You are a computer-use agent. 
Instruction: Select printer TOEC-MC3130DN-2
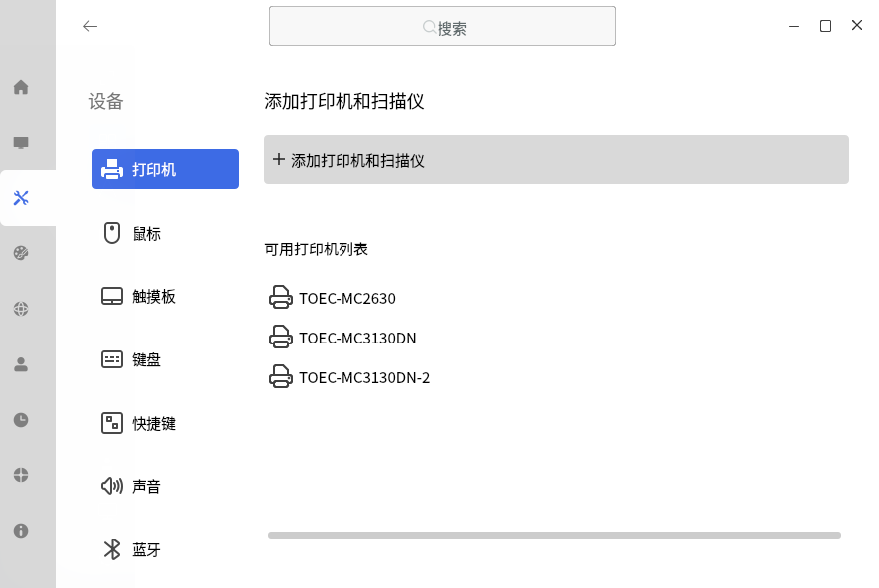364,378
